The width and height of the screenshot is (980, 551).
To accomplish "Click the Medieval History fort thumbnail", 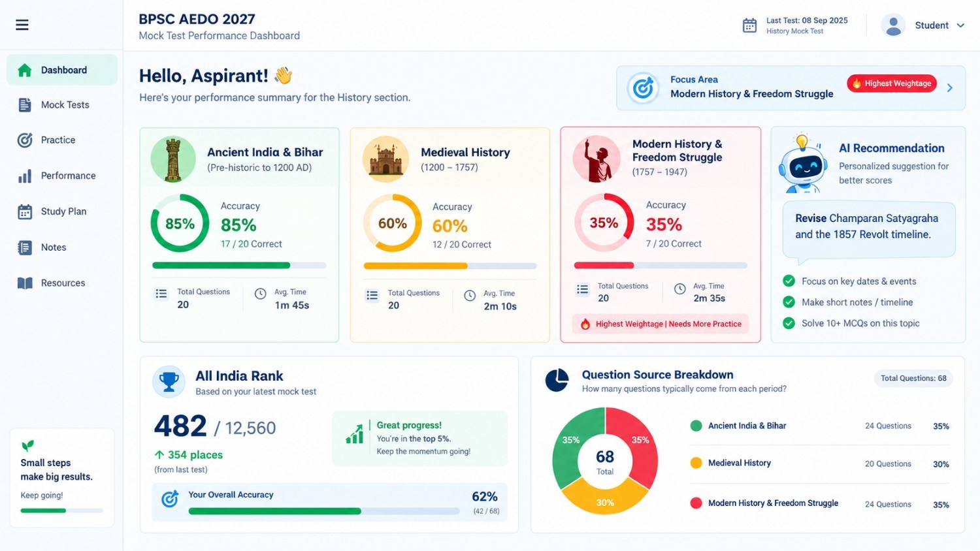I will click(x=385, y=159).
